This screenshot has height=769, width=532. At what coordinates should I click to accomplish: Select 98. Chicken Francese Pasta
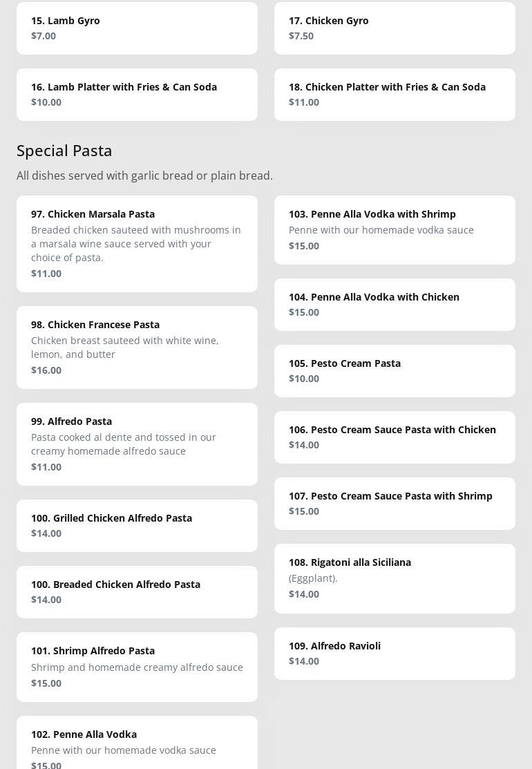coord(137,347)
